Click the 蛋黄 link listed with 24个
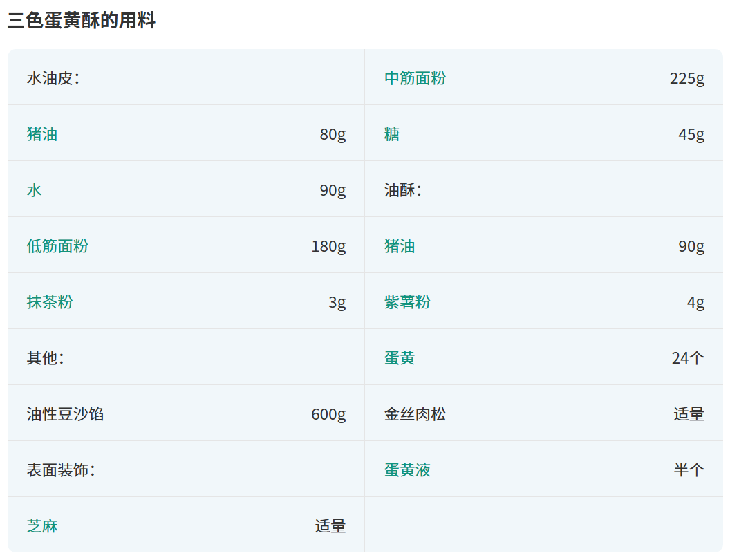The width and height of the screenshot is (730, 560). (400, 358)
